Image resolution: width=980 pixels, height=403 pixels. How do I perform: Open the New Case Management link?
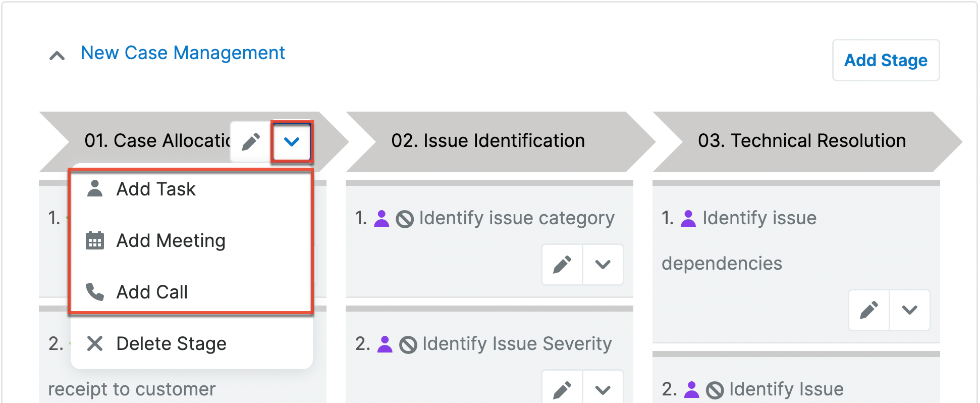tap(183, 53)
